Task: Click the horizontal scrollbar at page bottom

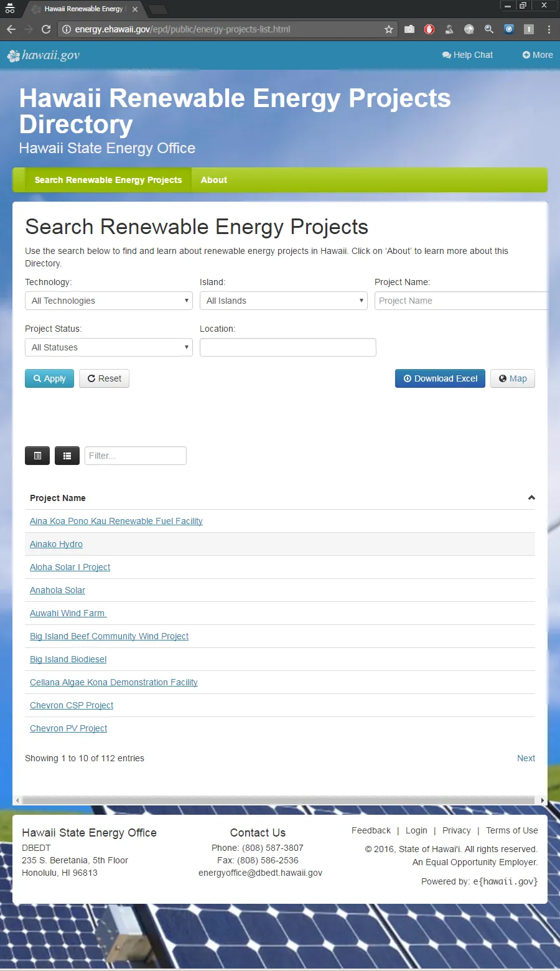Action: [x=279, y=800]
